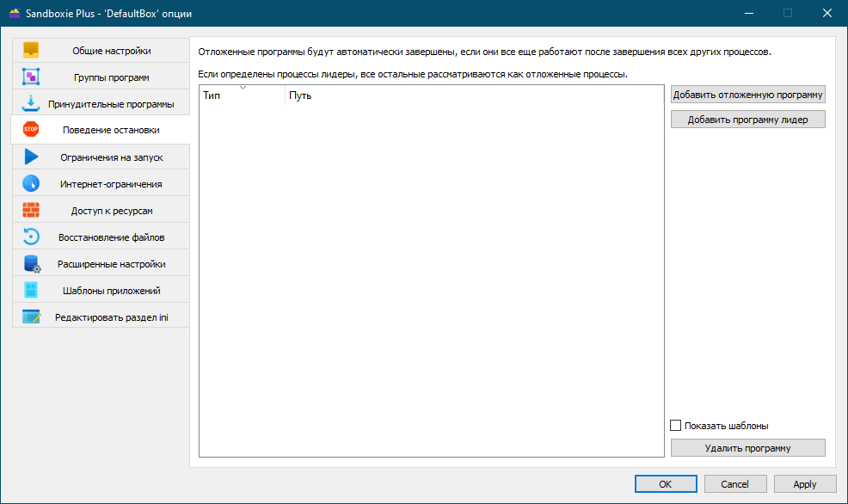Click the Apply button
This screenshot has width=848, height=504.
805,484
